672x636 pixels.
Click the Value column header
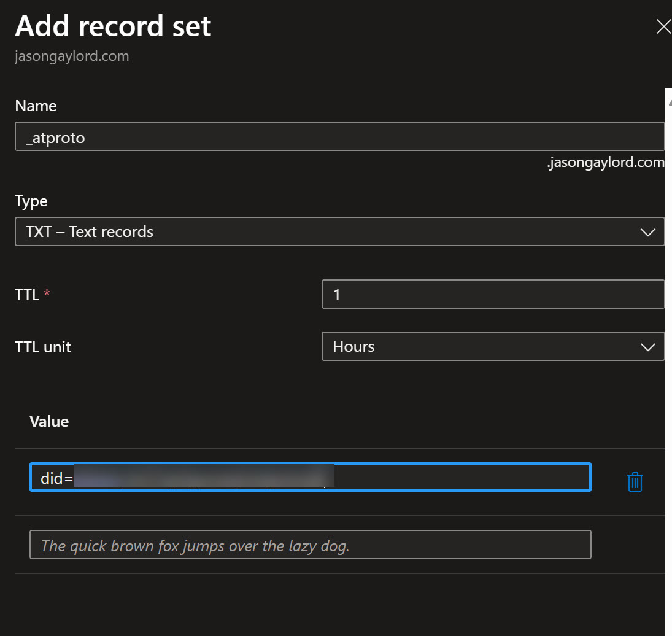49,421
